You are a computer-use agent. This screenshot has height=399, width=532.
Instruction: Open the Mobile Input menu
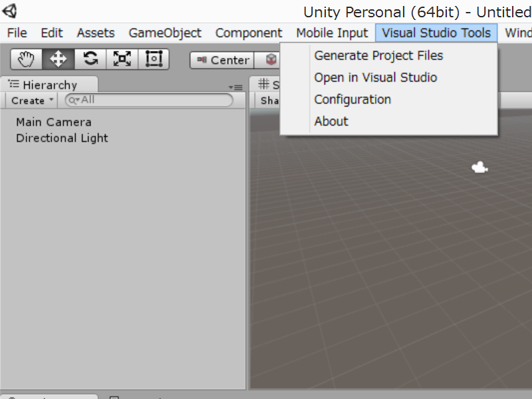click(332, 33)
